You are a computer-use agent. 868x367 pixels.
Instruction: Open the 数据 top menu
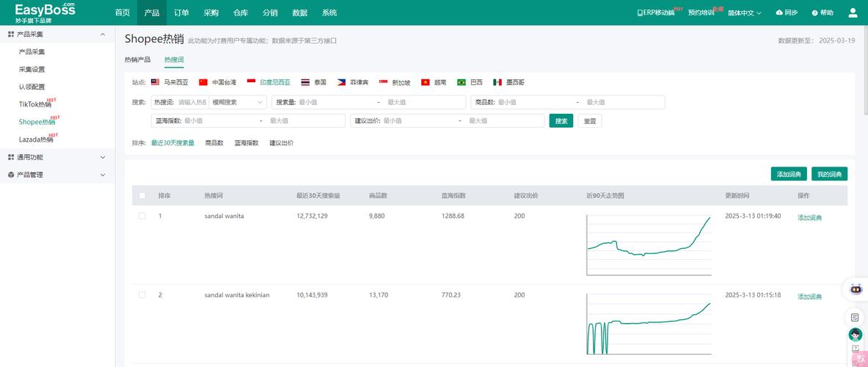pos(299,12)
